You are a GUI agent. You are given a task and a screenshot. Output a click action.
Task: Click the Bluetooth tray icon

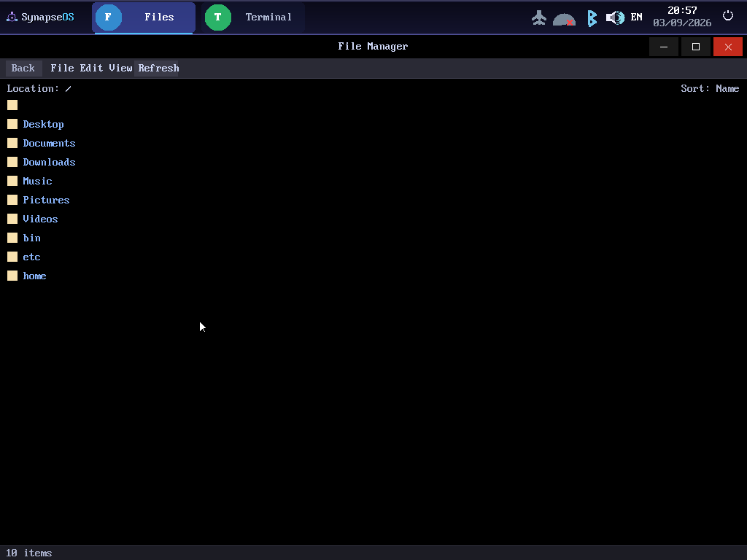coord(592,18)
